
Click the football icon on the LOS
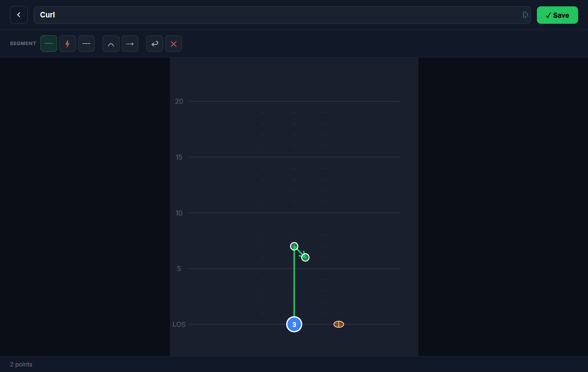point(339,324)
